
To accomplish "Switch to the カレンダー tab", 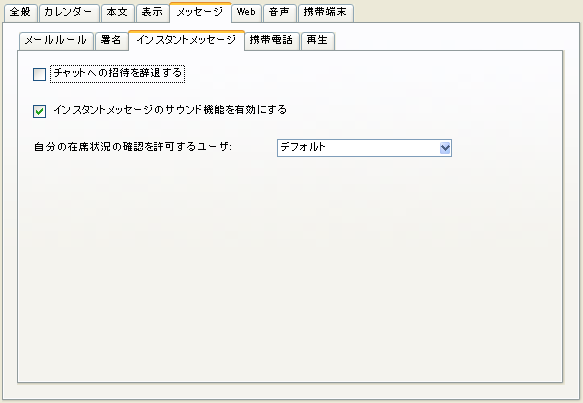I will pyautogui.click(x=69, y=13).
